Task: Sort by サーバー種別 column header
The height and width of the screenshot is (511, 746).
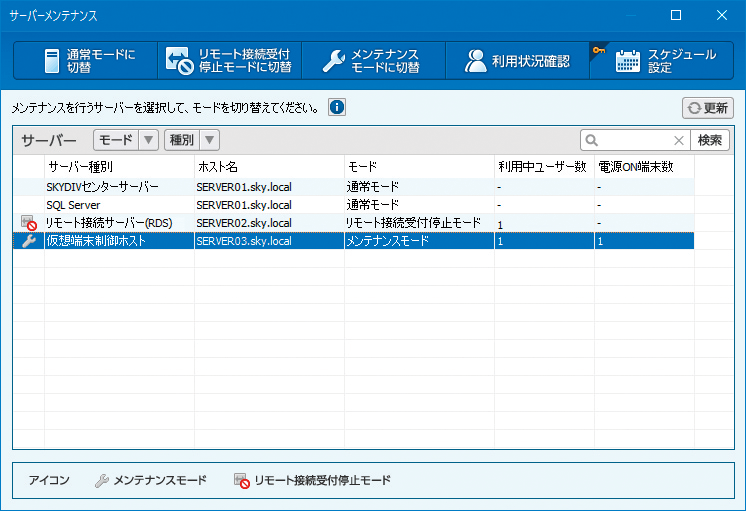Action: [x=118, y=166]
